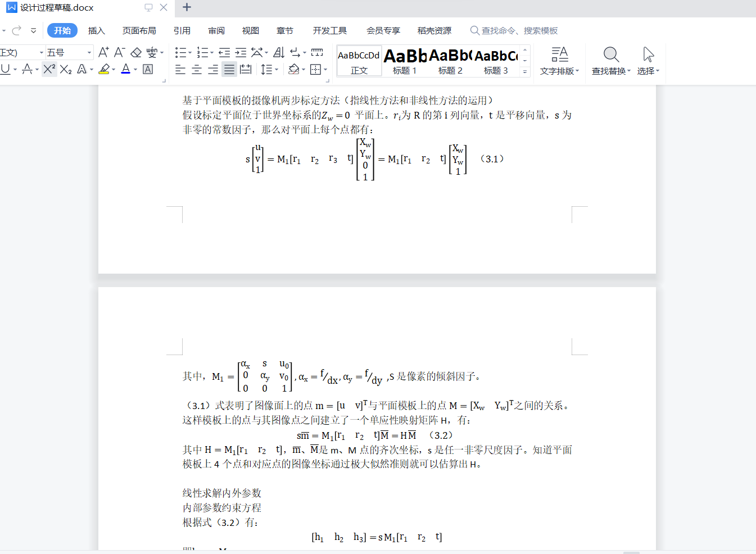This screenshot has height=554, width=756.
Task: Toggle justified text alignment
Action: click(229, 70)
